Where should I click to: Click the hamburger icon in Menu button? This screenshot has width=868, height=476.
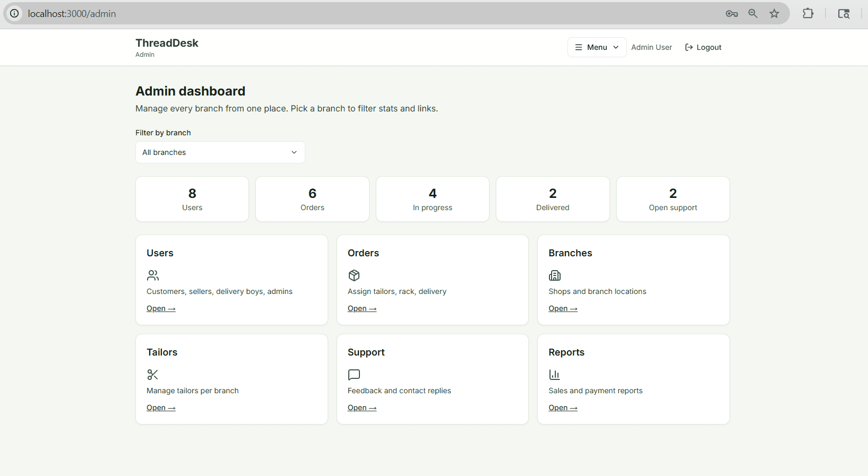579,47
